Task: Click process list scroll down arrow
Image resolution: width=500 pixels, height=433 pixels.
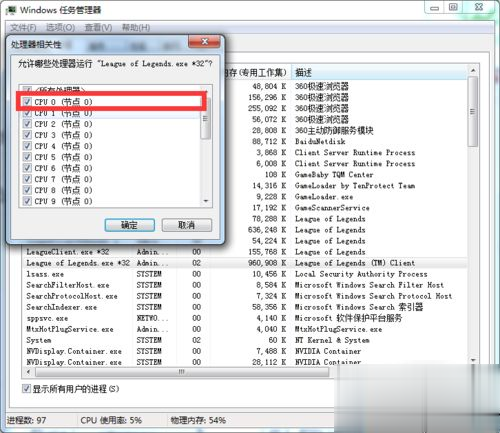Action: coord(473,360)
